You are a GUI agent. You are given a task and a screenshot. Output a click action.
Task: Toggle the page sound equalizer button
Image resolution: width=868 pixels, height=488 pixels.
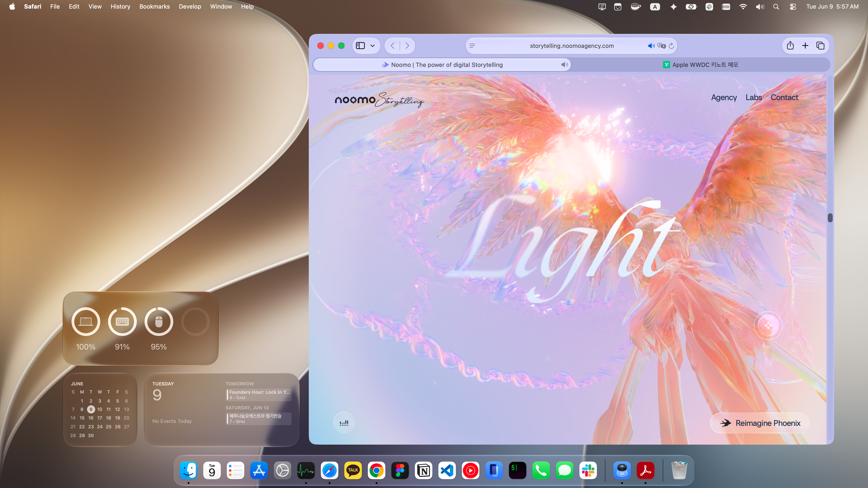point(344,423)
